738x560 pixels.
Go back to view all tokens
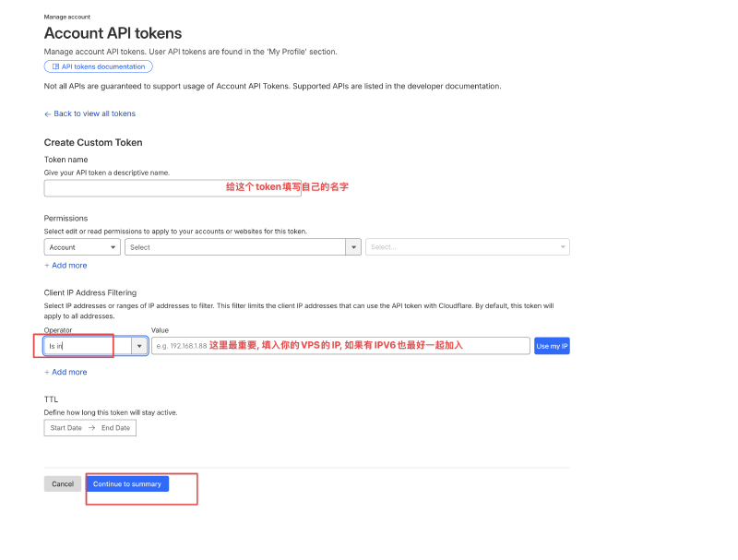pyautogui.click(x=94, y=114)
